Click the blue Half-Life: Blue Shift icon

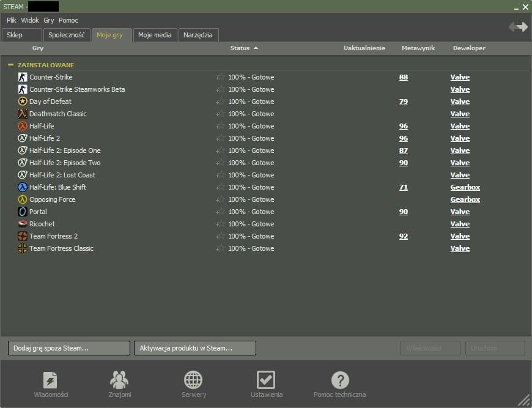pos(23,187)
